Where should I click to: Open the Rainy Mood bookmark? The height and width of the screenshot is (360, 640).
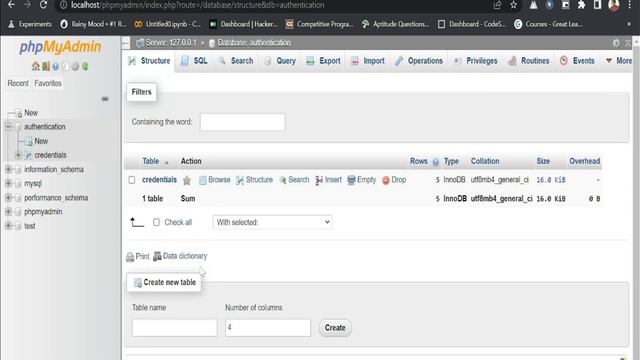point(93,24)
